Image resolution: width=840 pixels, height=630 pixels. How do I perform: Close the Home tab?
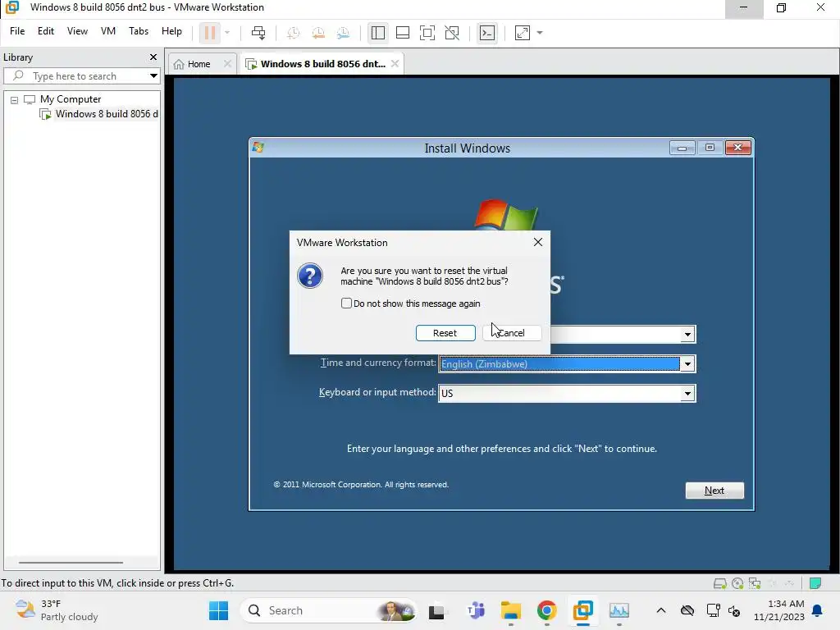click(x=228, y=64)
